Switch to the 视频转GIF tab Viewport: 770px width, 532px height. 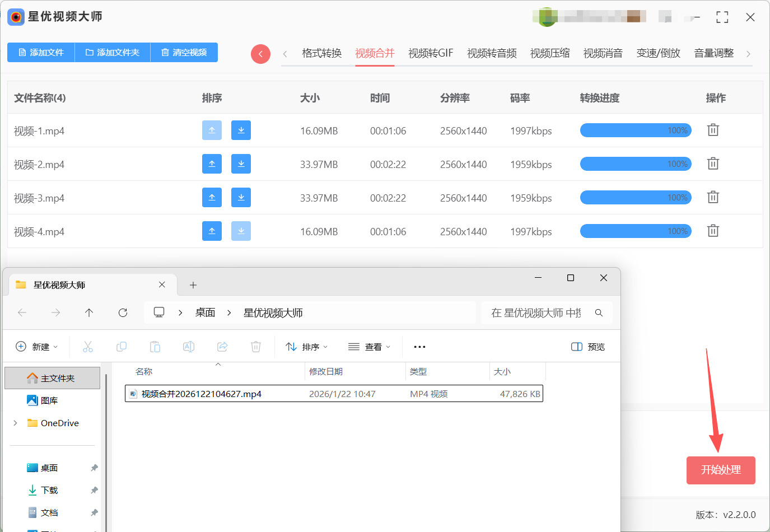(x=431, y=53)
